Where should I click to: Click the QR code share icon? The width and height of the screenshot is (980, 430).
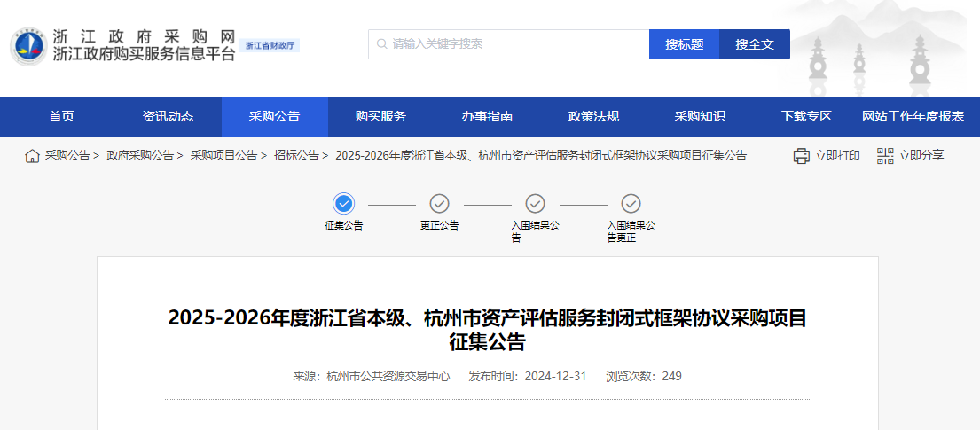(x=885, y=156)
